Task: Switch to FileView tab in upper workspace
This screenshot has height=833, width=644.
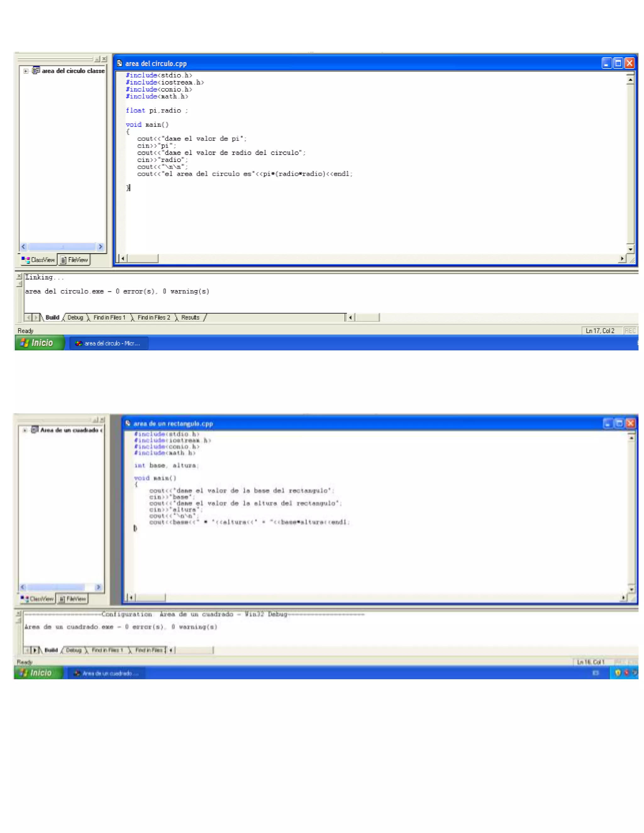Action: click(x=75, y=260)
